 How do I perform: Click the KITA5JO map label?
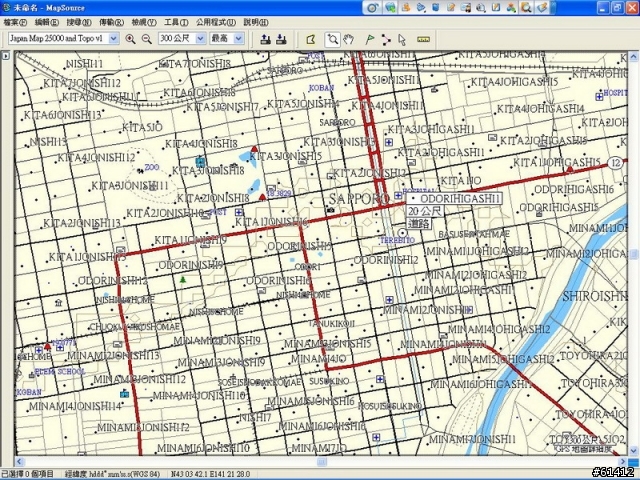(142, 127)
